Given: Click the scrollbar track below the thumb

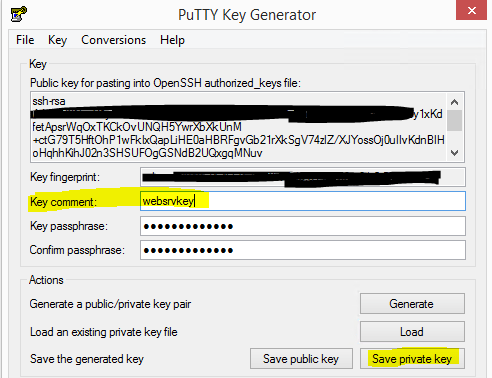Looking at the screenshot, I should 454,138.
